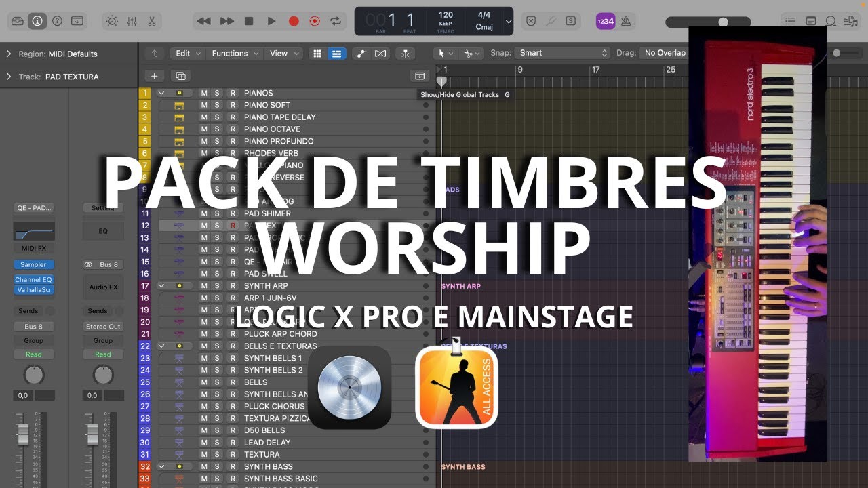Open the Media Browser

click(850, 21)
